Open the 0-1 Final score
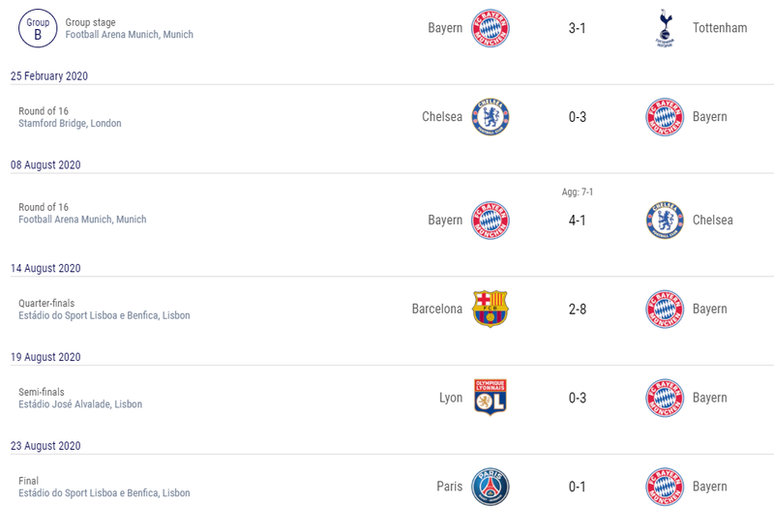774x532 pixels. click(x=577, y=488)
